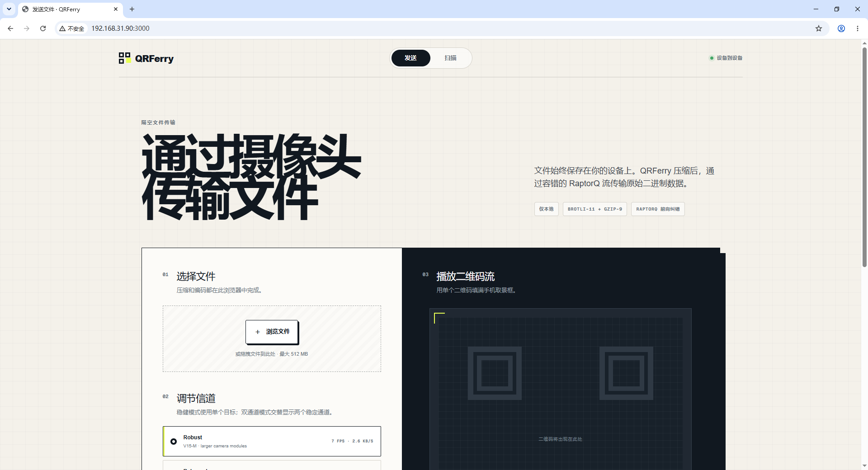
Task: Close the 发送文件 · QRFerry browser tab
Action: tap(116, 9)
